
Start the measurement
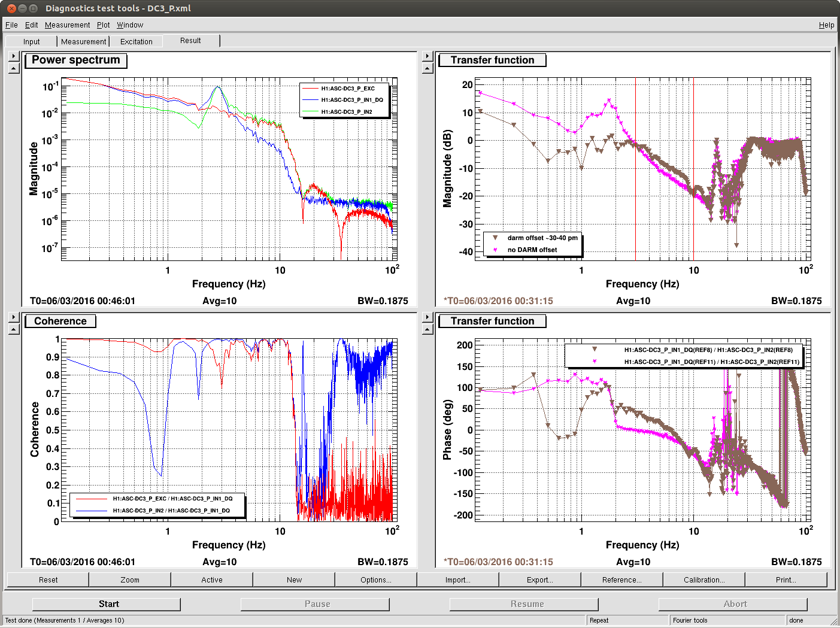(x=107, y=604)
